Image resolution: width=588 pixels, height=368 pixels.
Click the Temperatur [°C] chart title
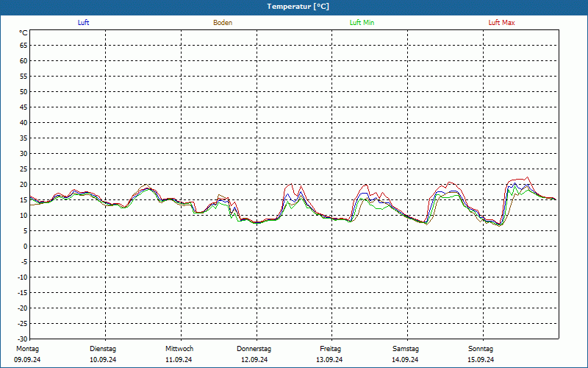(x=298, y=7)
